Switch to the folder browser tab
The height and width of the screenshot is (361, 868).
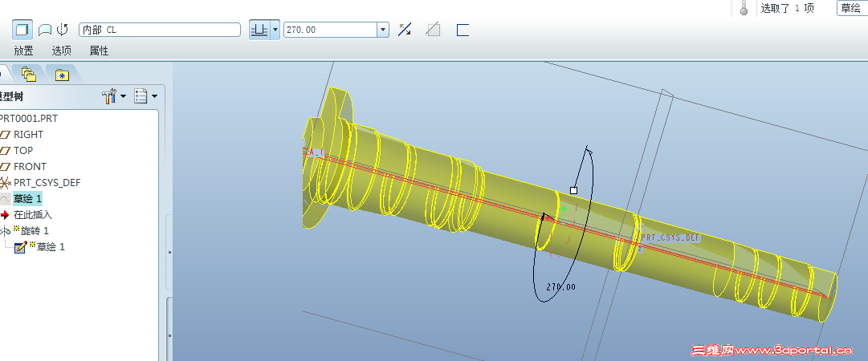[x=28, y=74]
